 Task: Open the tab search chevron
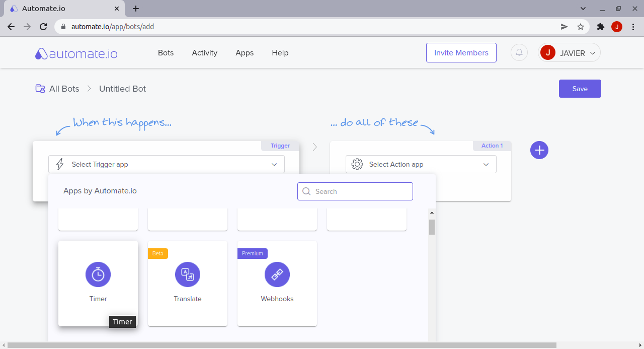[583, 9]
